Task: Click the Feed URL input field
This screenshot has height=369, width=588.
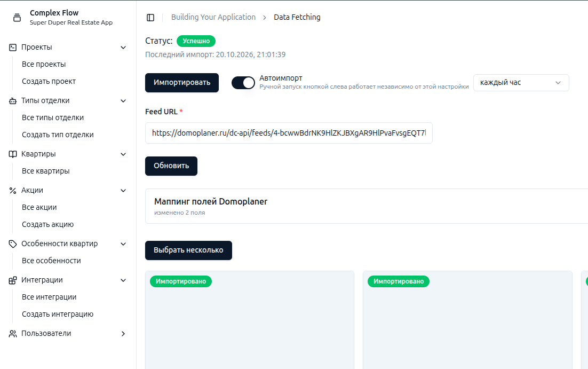Action: tap(289, 133)
